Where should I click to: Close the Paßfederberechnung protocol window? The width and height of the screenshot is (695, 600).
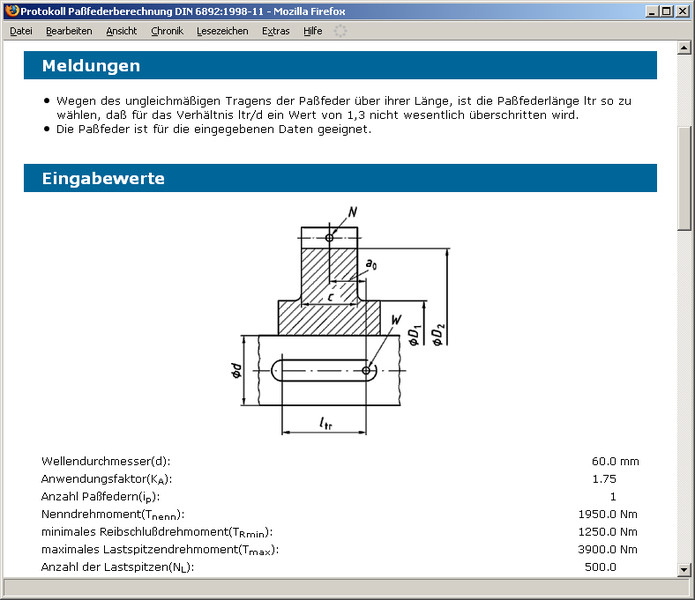(682, 11)
